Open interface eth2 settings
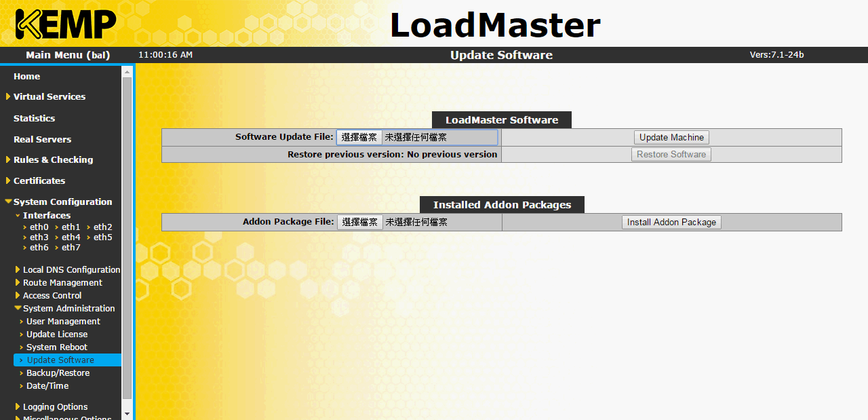868x420 pixels. (102, 227)
